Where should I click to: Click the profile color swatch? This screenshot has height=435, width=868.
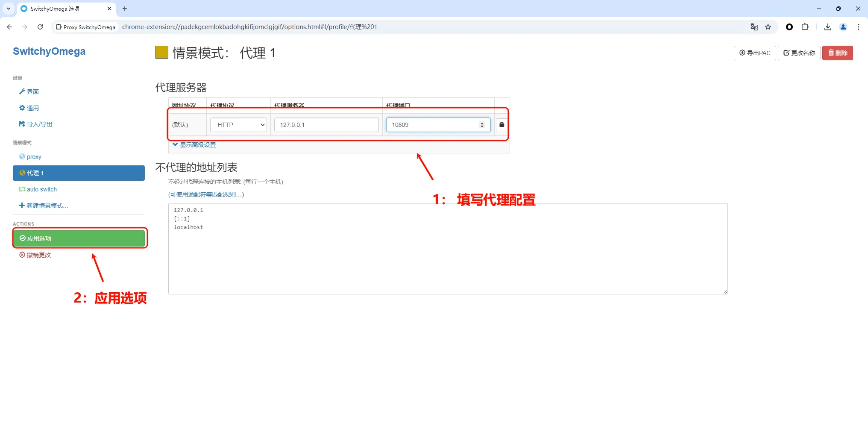162,52
